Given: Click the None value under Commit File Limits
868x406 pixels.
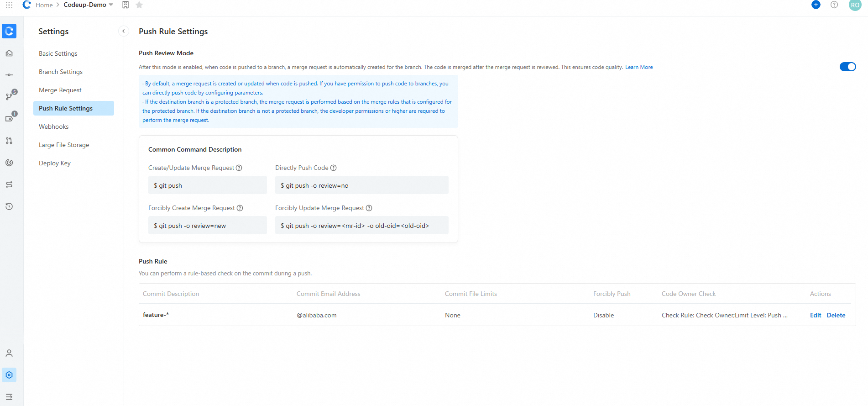Looking at the screenshot, I should [x=453, y=315].
